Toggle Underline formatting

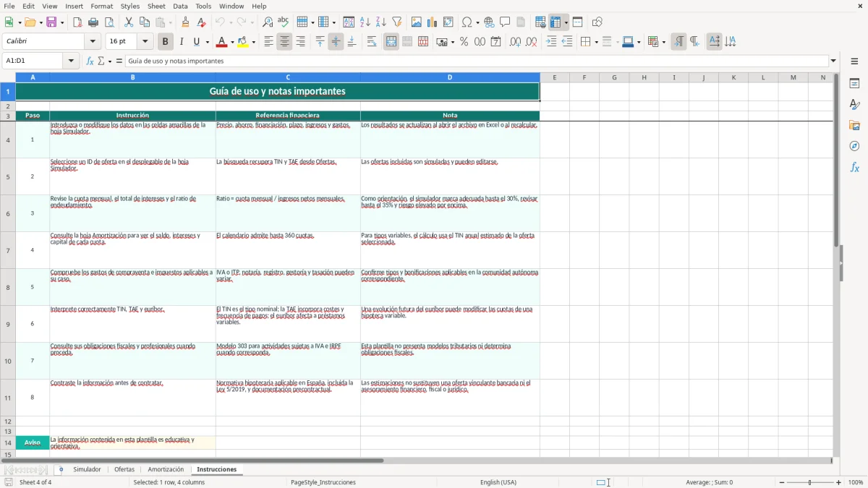point(196,42)
